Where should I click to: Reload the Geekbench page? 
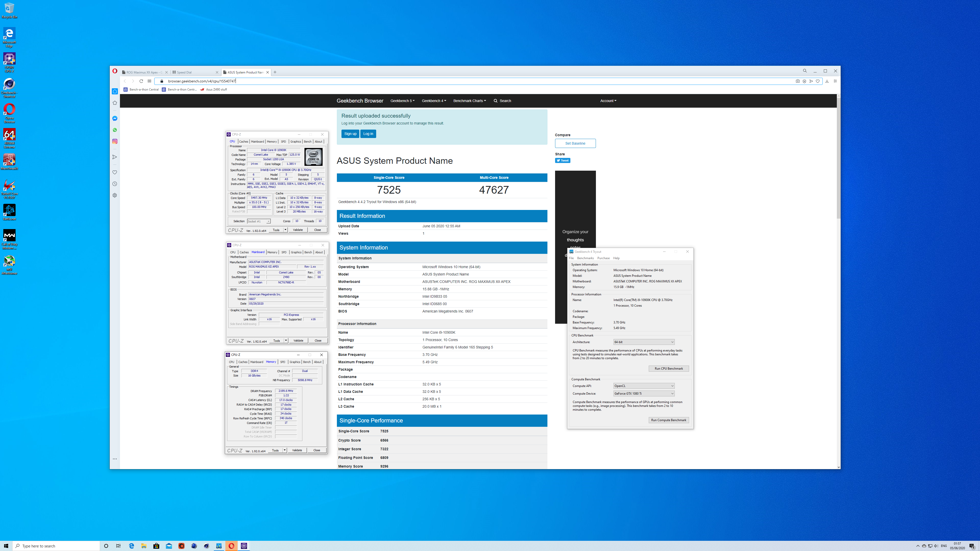click(141, 81)
